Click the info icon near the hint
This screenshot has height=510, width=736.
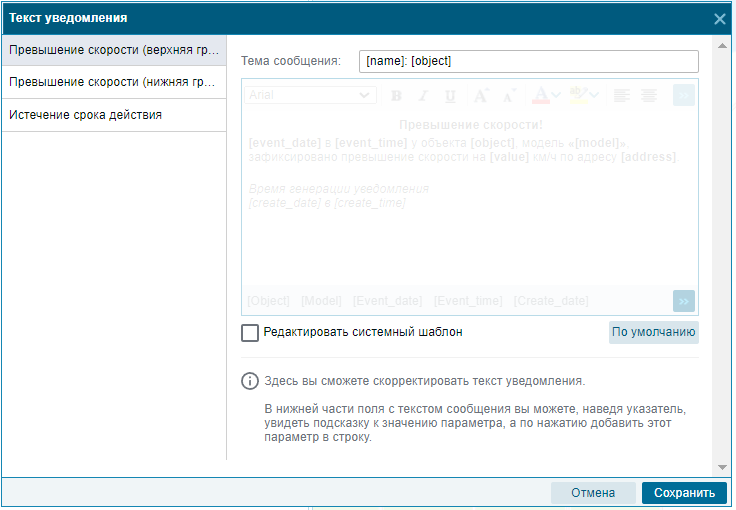tap(250, 381)
